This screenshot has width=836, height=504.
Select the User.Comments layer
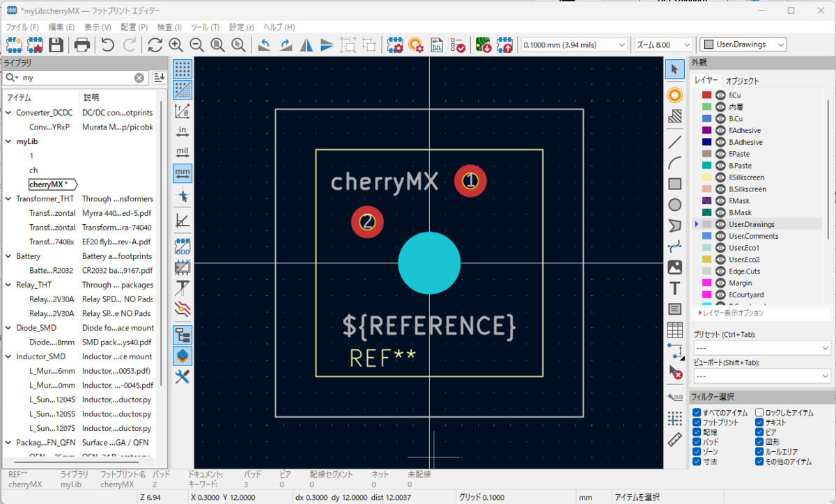[754, 236]
